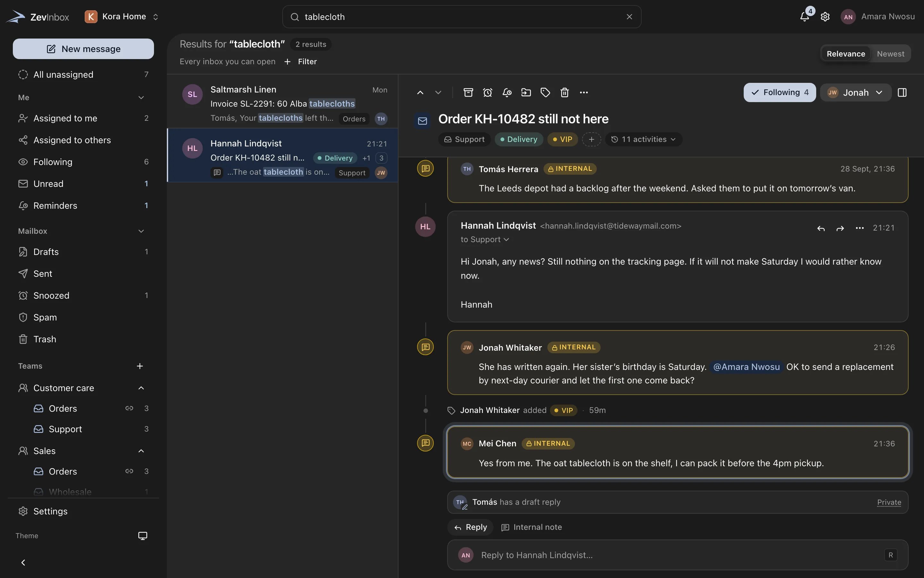The width and height of the screenshot is (924, 578).
Task: Expand the 'to Support' recipients
Action: (484, 240)
